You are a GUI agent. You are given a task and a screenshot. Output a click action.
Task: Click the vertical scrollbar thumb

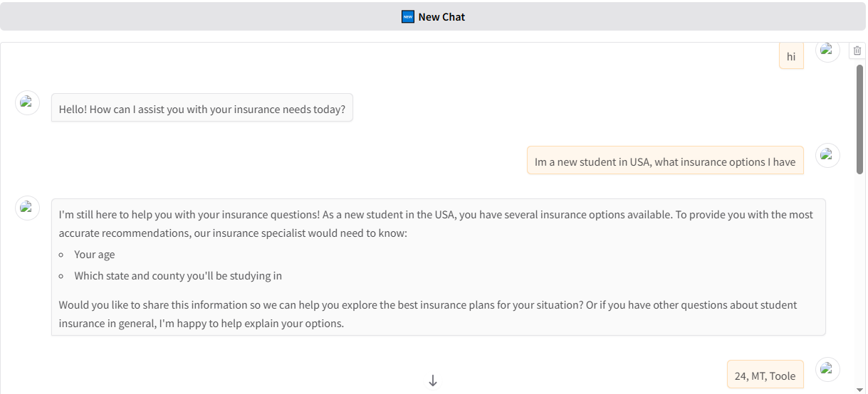(860, 119)
